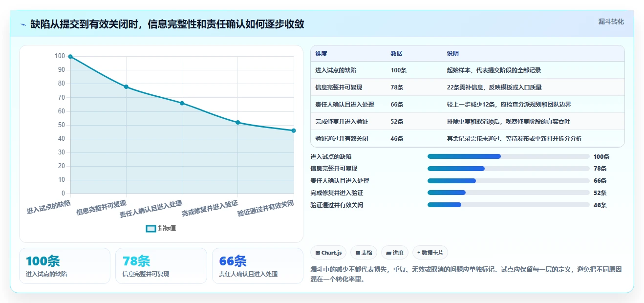Image resolution: width=644 pixels, height=303 pixels.
Task: Click the icon in the Chart.js chip
Action: point(318,253)
